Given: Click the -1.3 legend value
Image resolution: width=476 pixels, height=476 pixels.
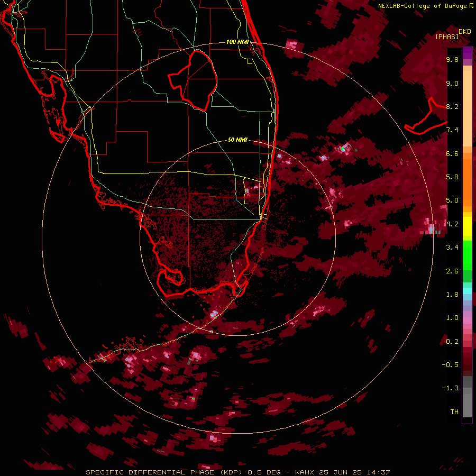Looking at the screenshot, I should pos(451,388).
